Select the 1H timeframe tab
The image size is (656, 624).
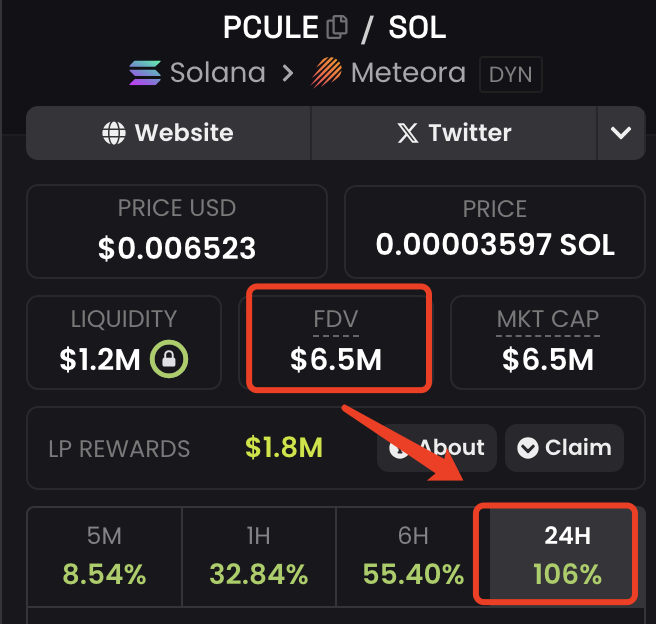click(x=259, y=556)
